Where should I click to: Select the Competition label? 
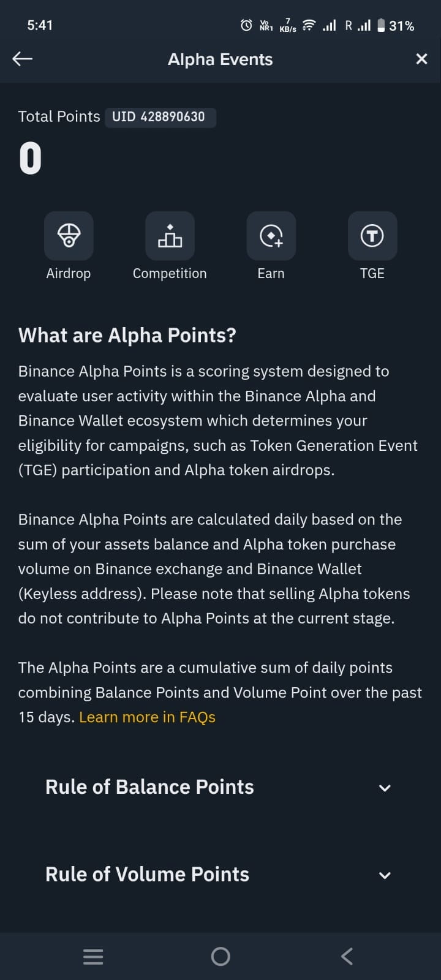click(170, 273)
